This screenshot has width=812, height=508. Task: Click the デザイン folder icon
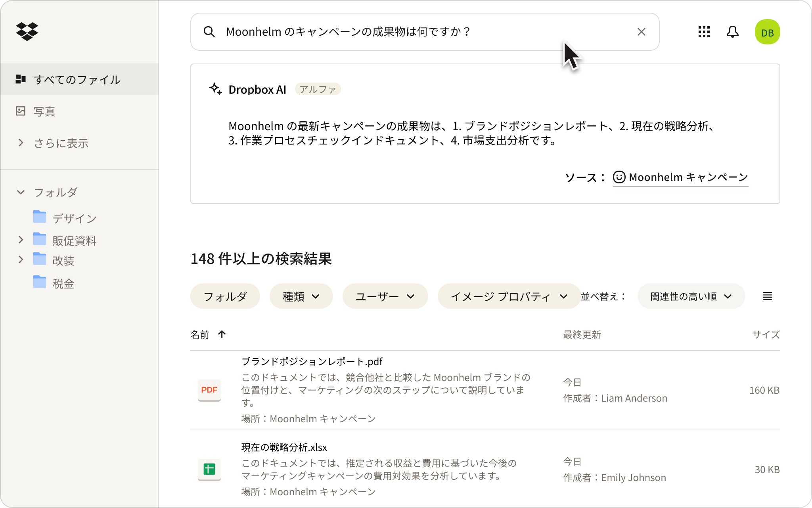pyautogui.click(x=40, y=217)
